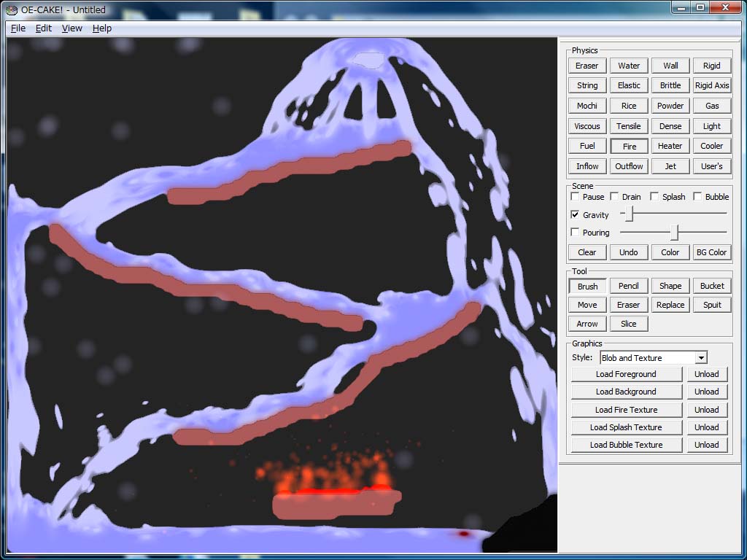Image resolution: width=747 pixels, height=560 pixels.
Task: Pick the Light material
Action: coord(712,126)
